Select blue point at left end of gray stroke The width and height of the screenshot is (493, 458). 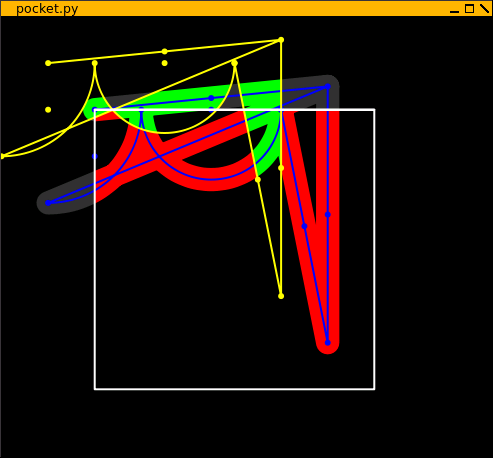48,203
